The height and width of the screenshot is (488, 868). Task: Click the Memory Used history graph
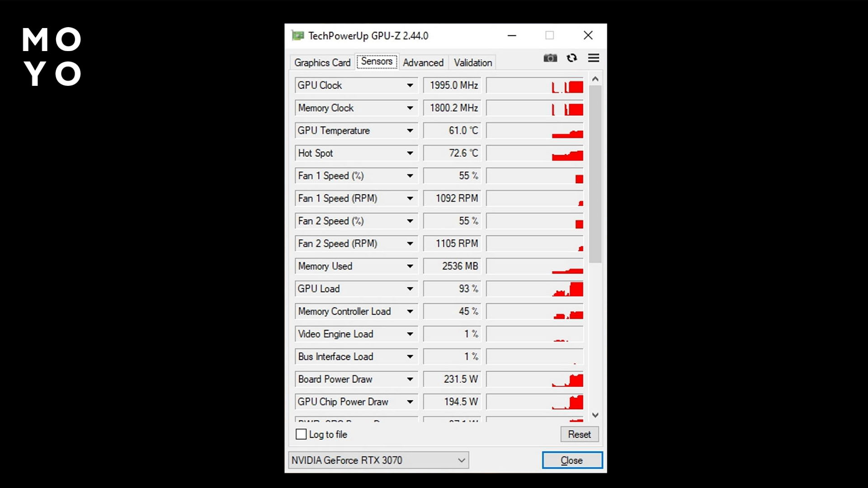[535, 266]
